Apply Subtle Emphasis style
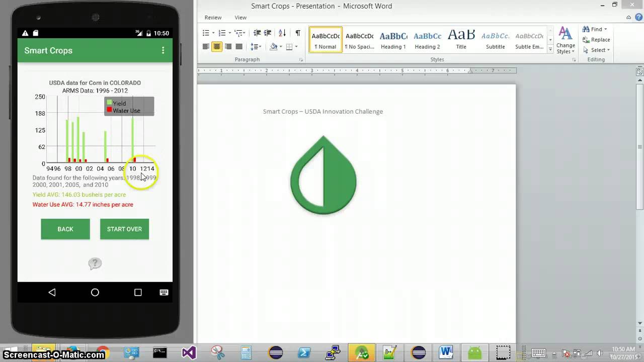Viewport: 644px width, 362px height. [529, 39]
